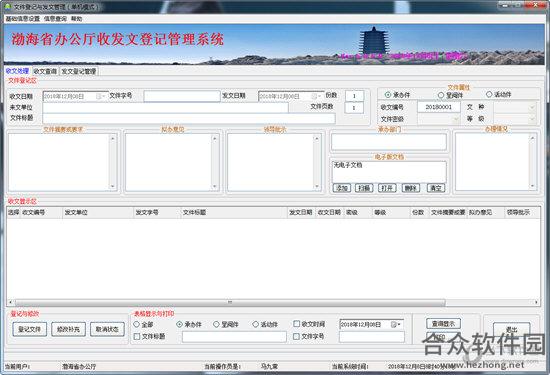This screenshot has width=550, height=375.
Task: Open the 发文日期 calendar dropdown
Action: tap(316, 96)
